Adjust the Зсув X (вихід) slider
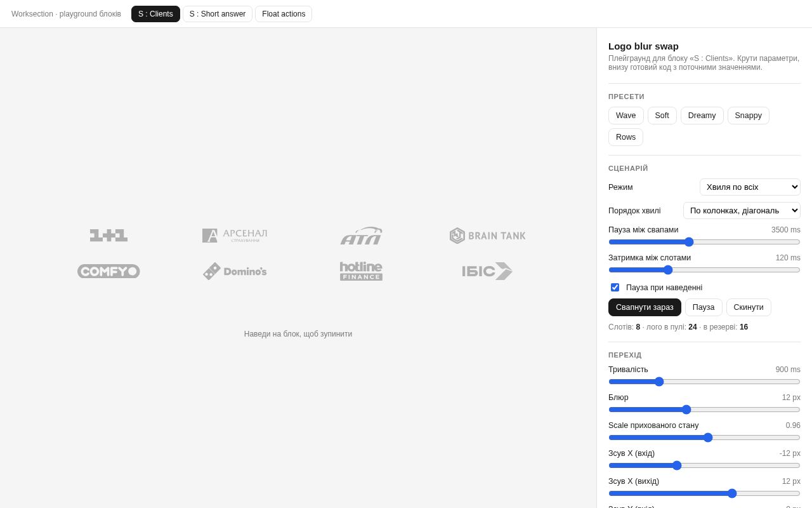The image size is (812, 508). click(704, 493)
